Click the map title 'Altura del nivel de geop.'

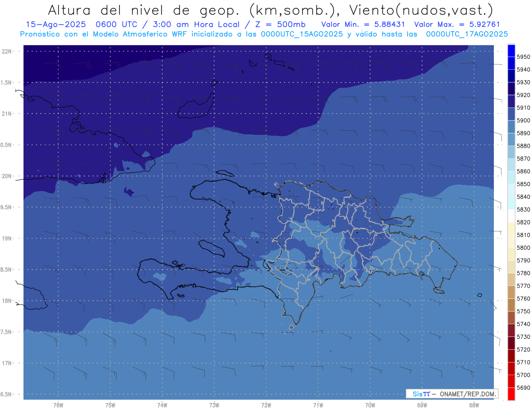point(144,10)
